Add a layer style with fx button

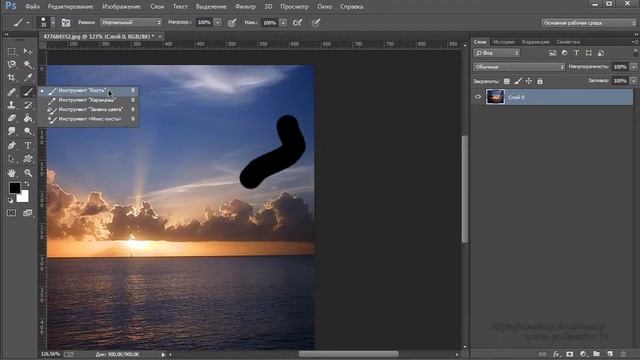click(556, 354)
